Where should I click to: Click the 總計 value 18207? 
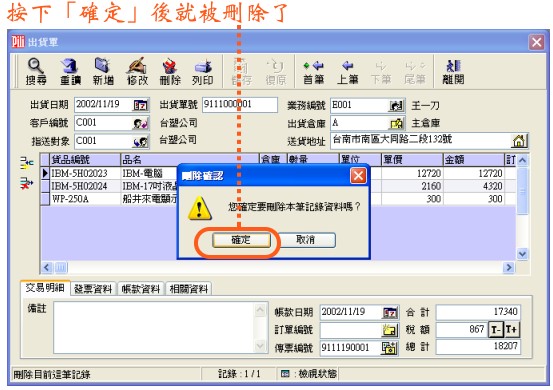point(478,347)
